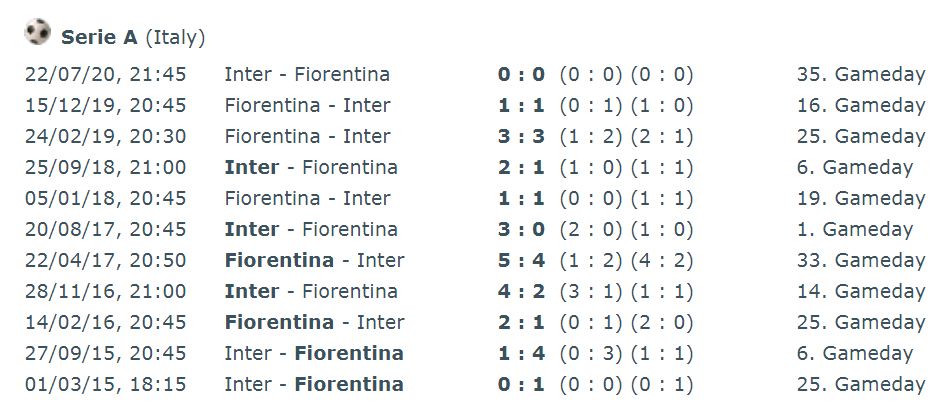The height and width of the screenshot is (403, 951).
Task: Click the soccer ball icon beside Serie A
Action: point(37,32)
